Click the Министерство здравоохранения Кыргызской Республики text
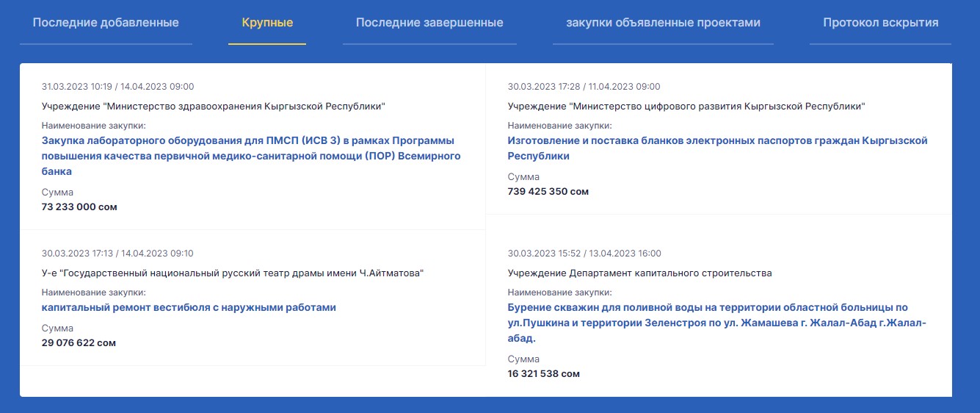980x413 pixels. point(214,107)
